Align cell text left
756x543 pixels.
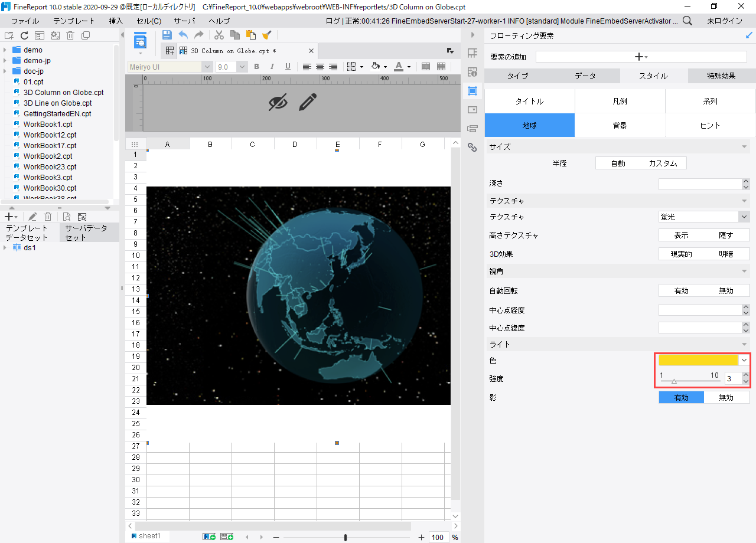[307, 67]
